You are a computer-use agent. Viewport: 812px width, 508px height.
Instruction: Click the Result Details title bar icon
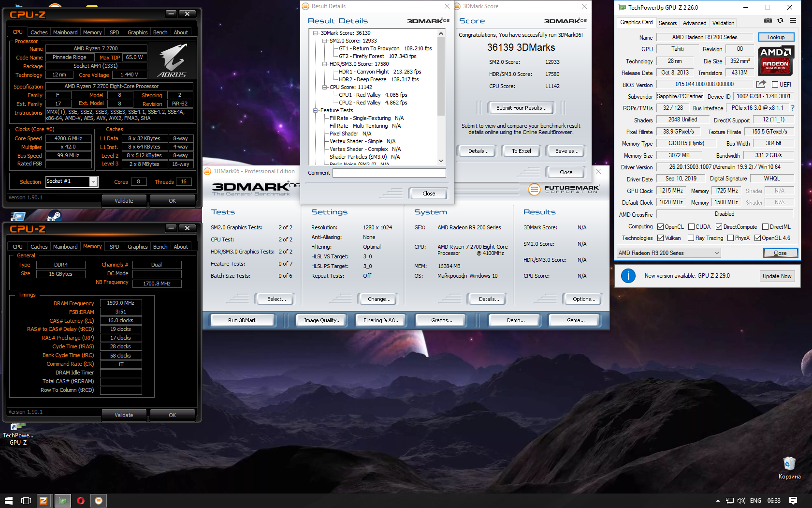[305, 6]
